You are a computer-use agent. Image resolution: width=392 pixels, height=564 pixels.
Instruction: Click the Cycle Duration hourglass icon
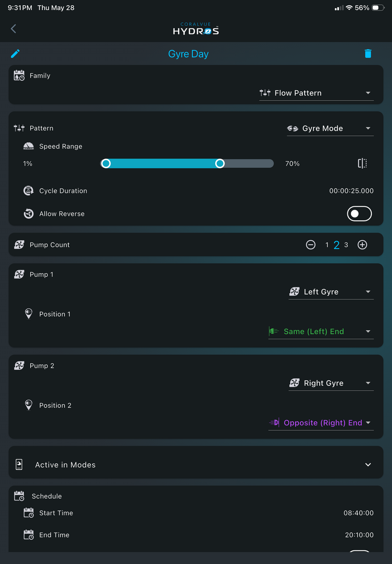[x=29, y=191]
